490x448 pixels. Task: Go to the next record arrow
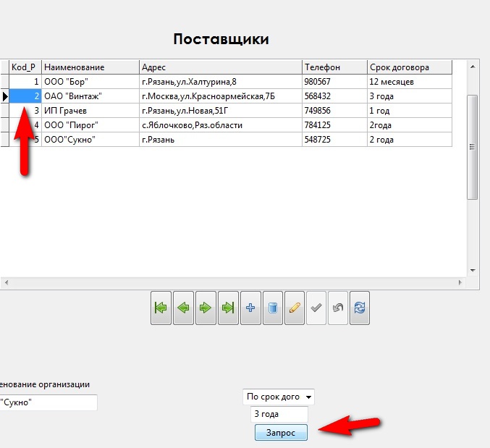click(x=206, y=308)
